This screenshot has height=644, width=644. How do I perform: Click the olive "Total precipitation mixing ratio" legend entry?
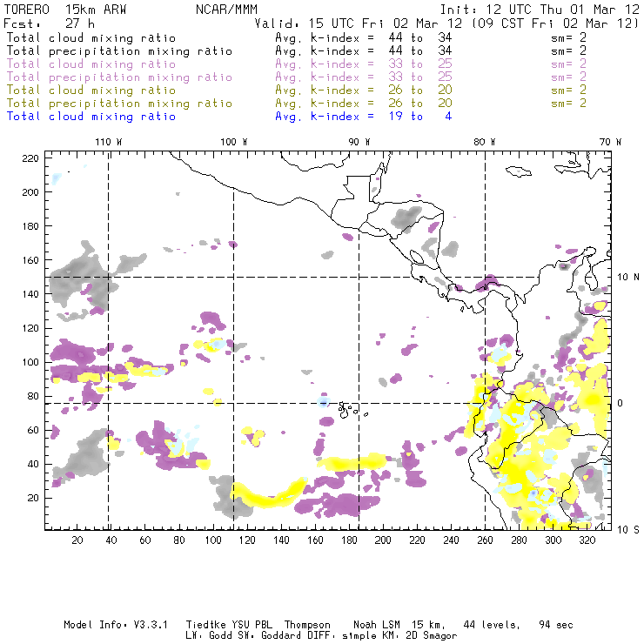click(x=119, y=103)
